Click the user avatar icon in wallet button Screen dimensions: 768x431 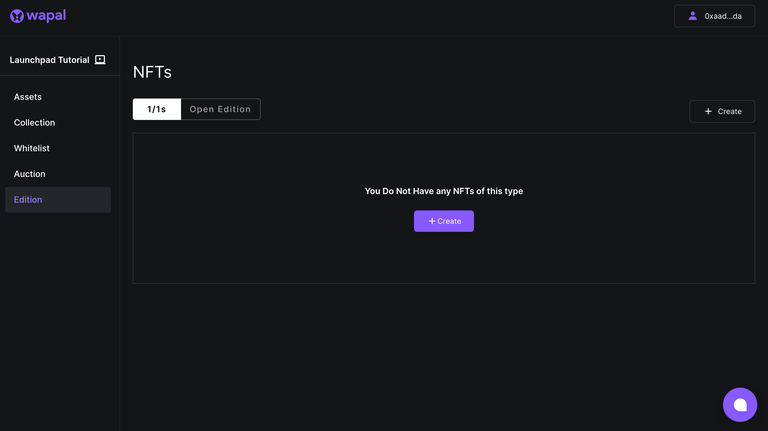click(693, 16)
